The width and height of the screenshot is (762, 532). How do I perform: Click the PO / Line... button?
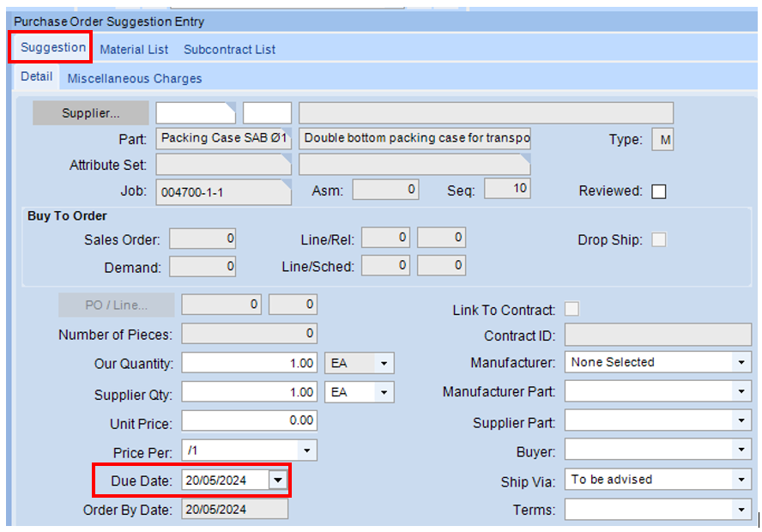point(116,305)
